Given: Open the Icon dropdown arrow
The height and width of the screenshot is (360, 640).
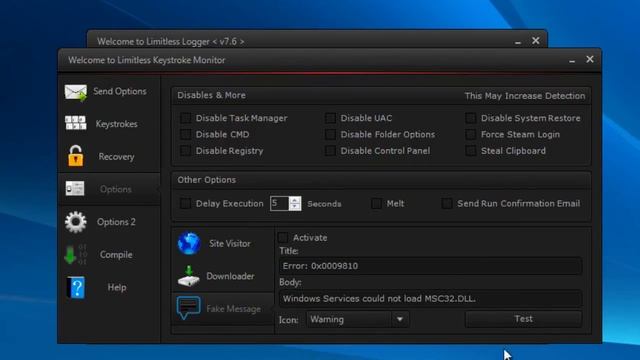Looking at the screenshot, I should pos(400,319).
